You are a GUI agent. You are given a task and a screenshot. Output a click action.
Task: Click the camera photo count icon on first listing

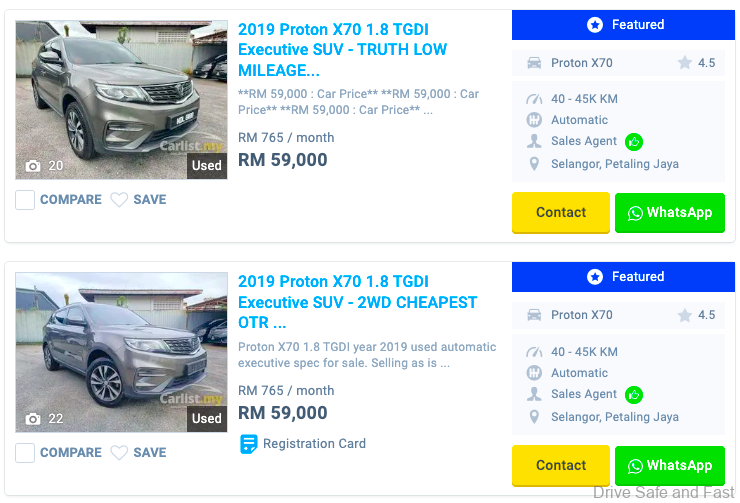[33, 166]
